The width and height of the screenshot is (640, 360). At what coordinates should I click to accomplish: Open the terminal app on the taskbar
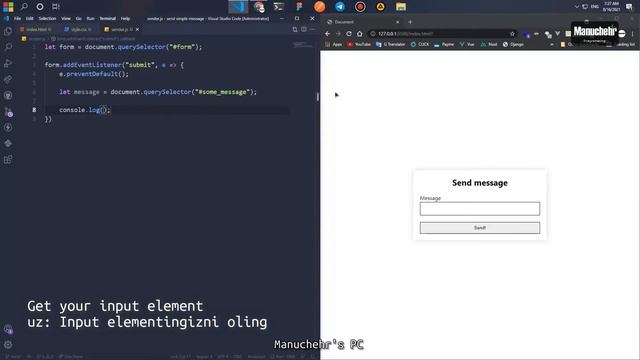click(x=279, y=7)
